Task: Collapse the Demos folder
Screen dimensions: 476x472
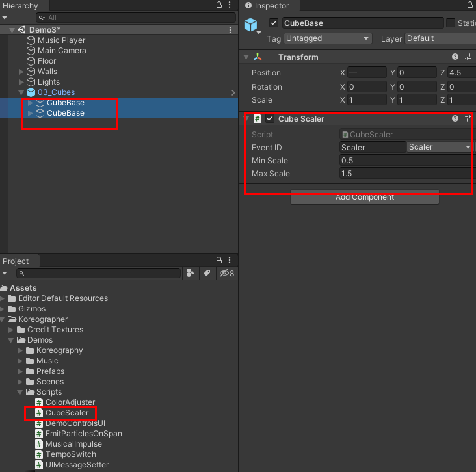Action: 11,340
